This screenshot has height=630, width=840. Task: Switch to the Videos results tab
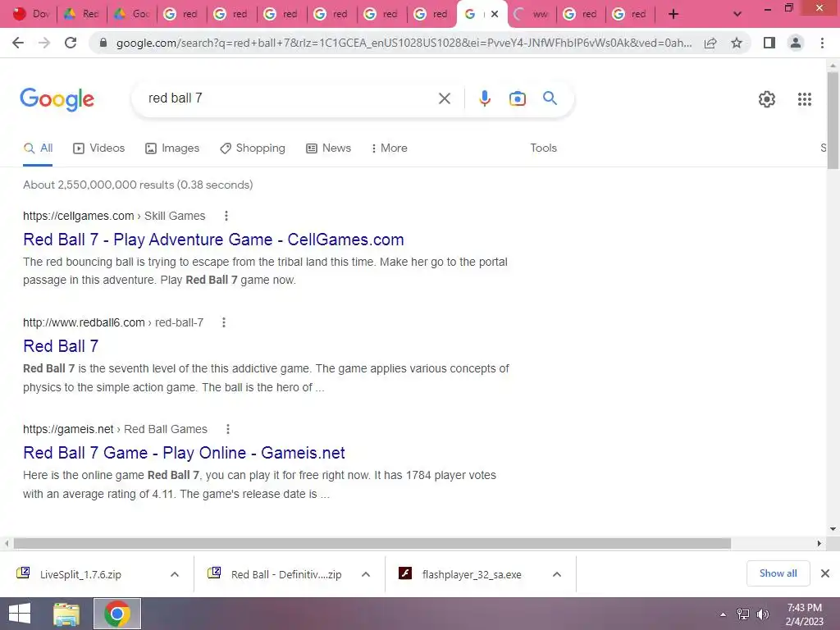point(99,148)
